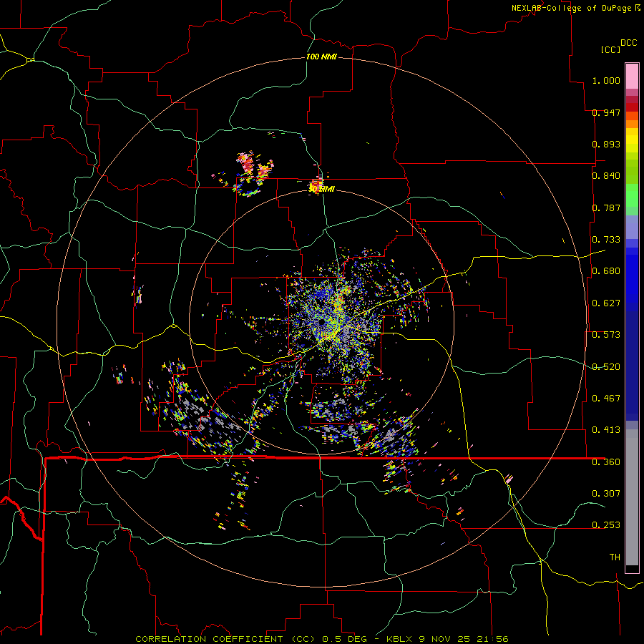The width and height of the screenshot is (644, 644).
Task: Click the 0.253 legend value
Action: [x=606, y=525]
